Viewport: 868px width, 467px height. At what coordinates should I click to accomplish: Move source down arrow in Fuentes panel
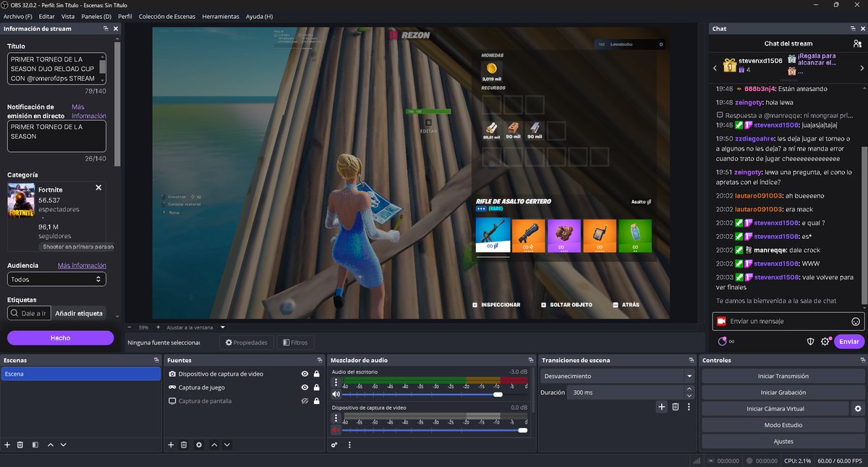[227, 445]
